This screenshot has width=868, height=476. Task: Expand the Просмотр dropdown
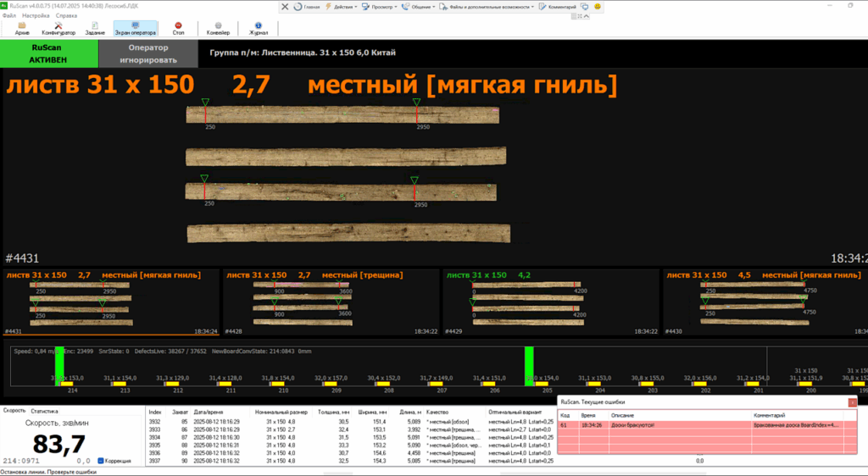380,7
